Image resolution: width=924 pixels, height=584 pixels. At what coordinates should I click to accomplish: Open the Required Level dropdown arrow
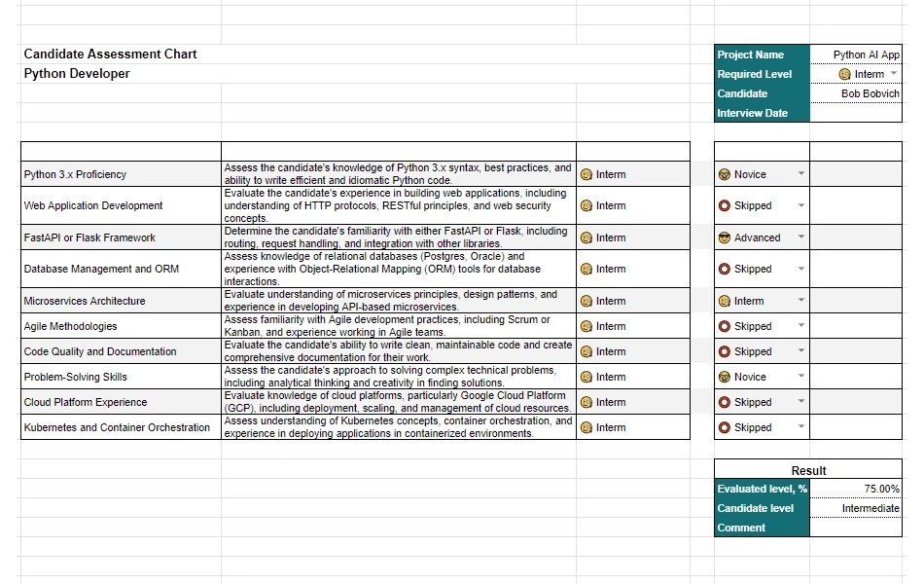894,73
